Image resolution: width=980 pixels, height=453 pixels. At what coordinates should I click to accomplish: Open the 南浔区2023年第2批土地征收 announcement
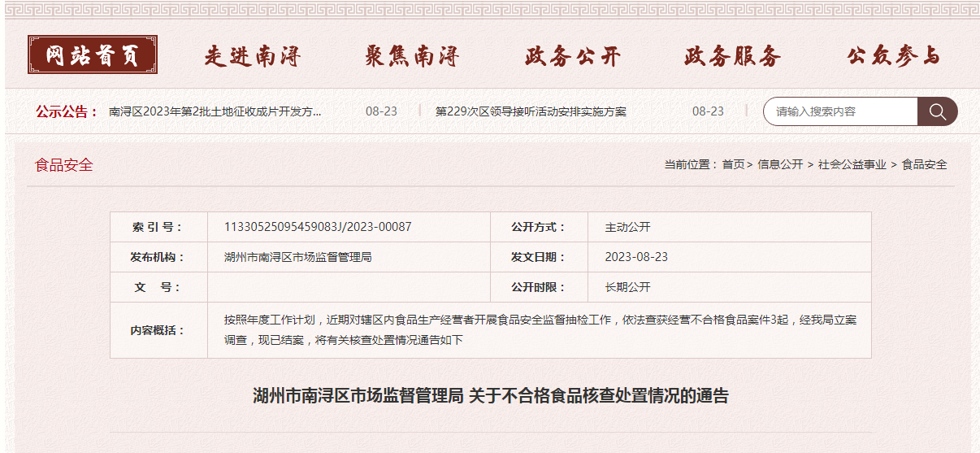click(x=215, y=111)
